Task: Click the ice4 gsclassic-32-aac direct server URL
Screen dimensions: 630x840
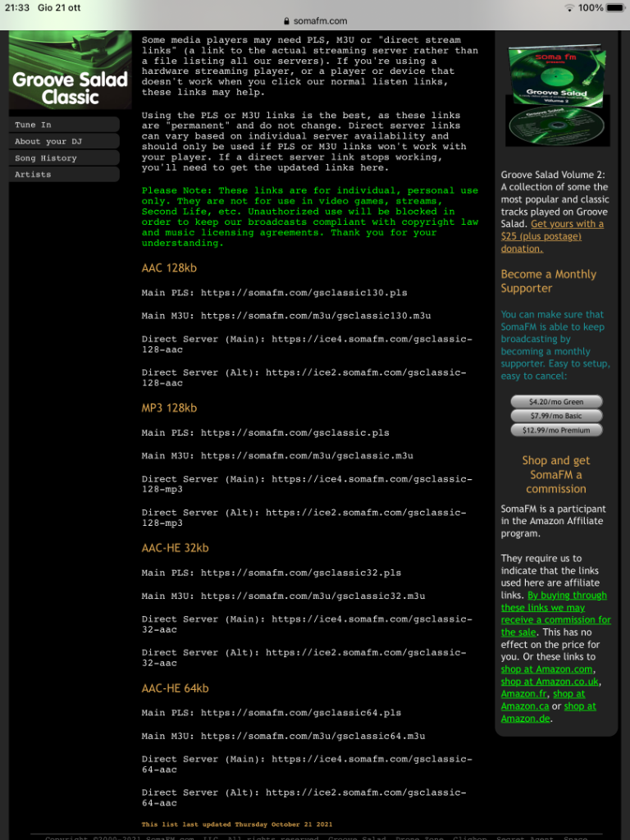Action: (307, 624)
